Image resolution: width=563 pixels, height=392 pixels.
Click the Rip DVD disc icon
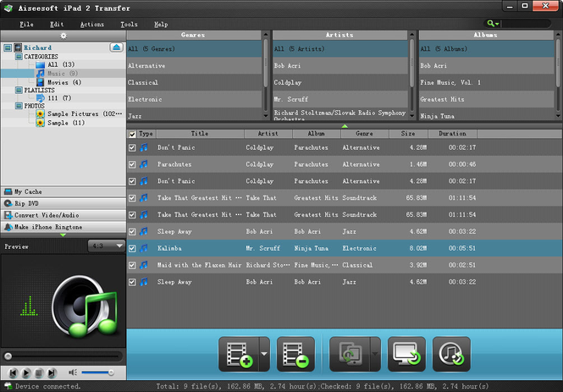pos(8,203)
